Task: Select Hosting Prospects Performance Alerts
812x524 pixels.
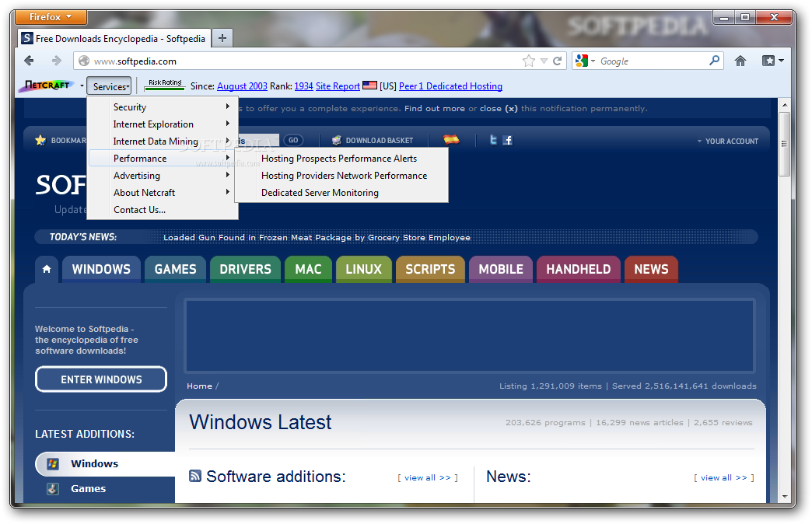Action: 341,159
